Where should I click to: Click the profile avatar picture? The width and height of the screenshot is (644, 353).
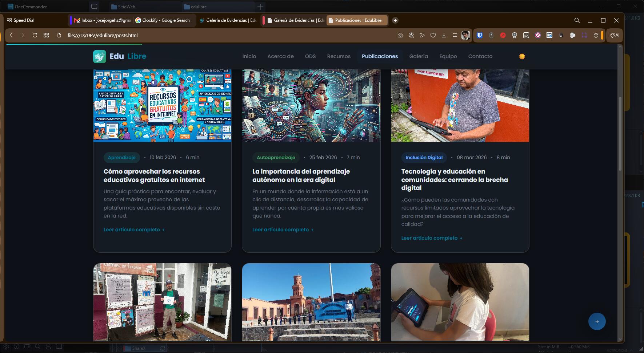[x=465, y=35]
